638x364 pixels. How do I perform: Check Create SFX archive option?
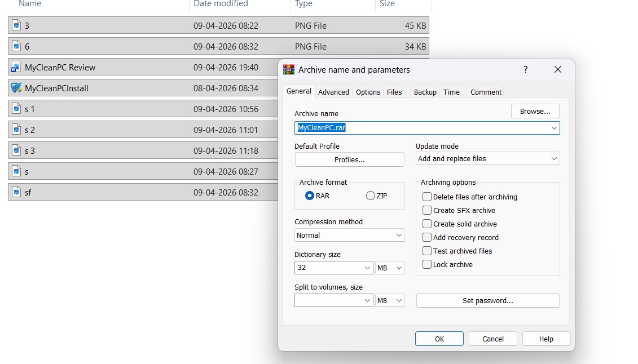pyautogui.click(x=427, y=210)
